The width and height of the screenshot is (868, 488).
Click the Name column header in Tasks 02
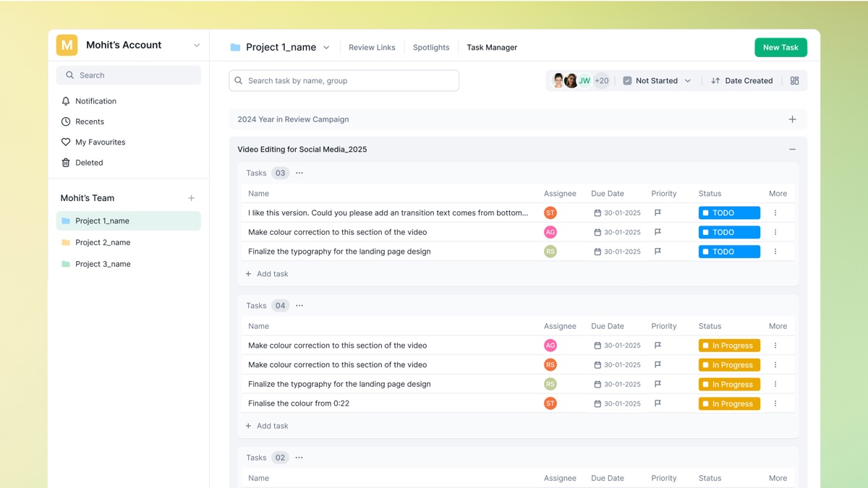tap(258, 478)
